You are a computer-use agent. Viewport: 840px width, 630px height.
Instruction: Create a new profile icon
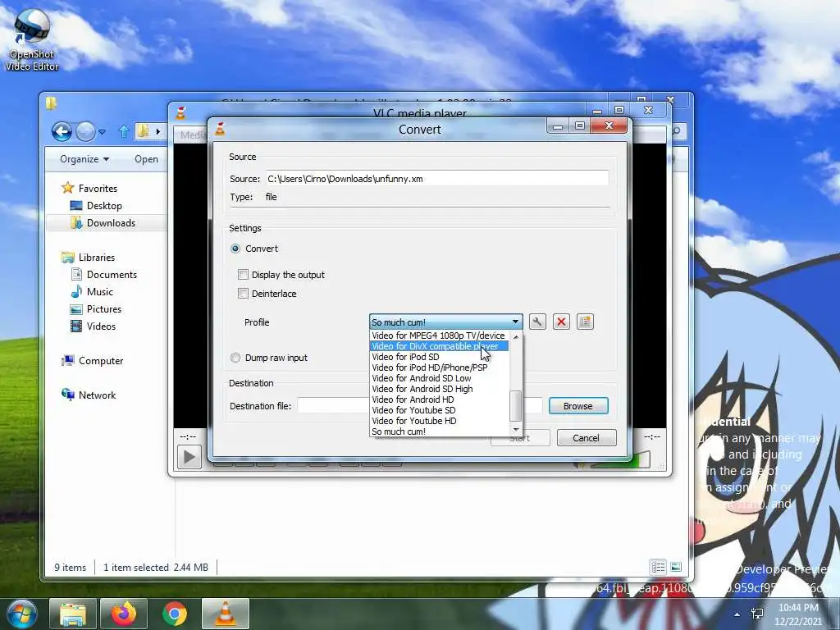585,322
